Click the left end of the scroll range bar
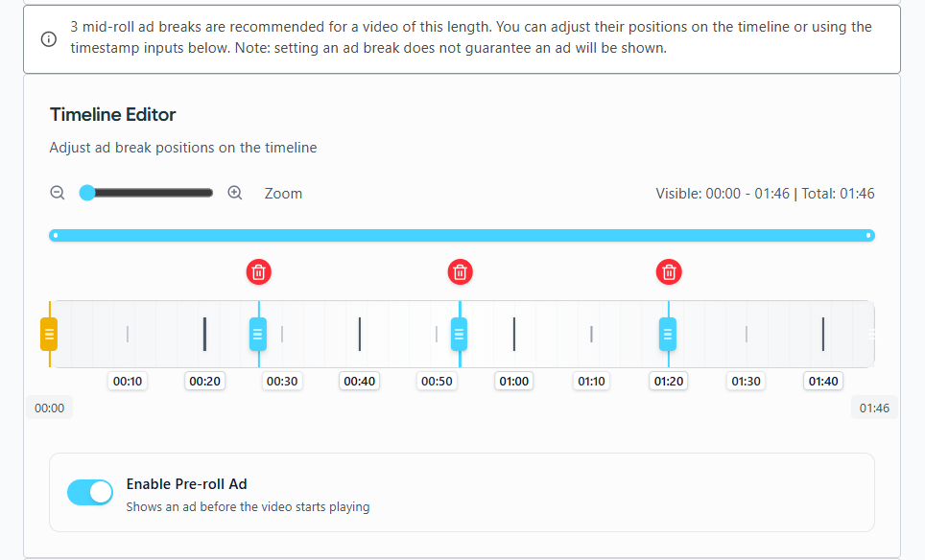The image size is (925, 560). point(56,235)
